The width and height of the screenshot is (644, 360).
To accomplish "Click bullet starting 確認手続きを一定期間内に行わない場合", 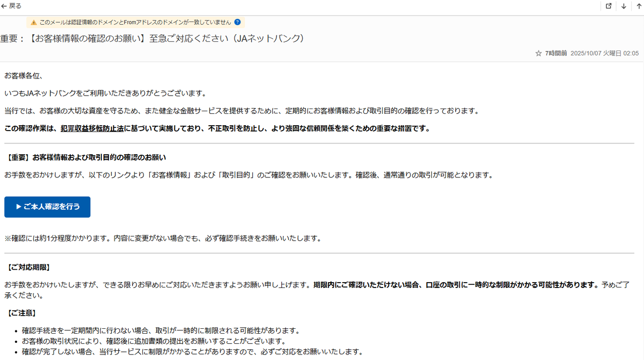I will click(x=160, y=330).
